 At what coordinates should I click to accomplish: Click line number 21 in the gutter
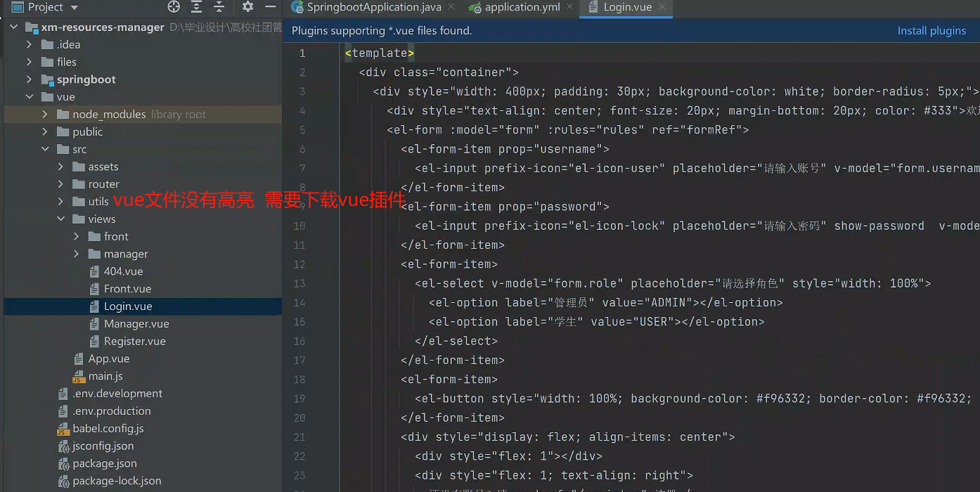pyautogui.click(x=300, y=437)
